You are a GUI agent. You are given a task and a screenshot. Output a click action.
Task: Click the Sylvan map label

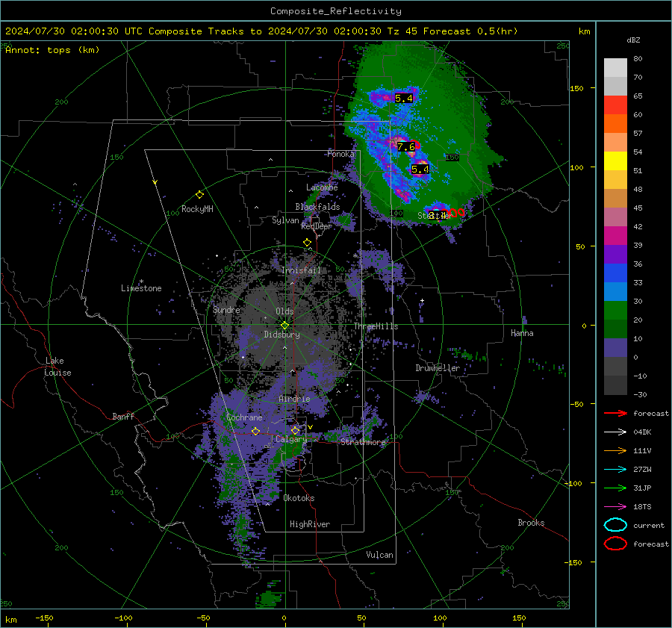point(285,220)
